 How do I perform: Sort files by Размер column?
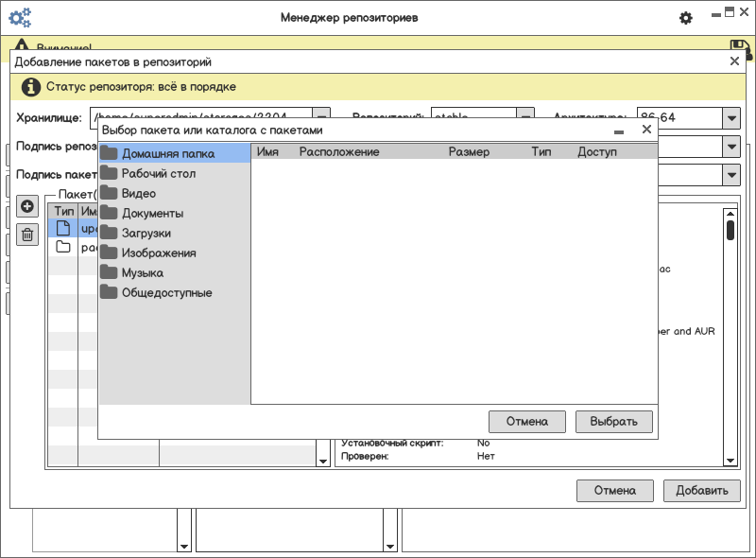(469, 152)
